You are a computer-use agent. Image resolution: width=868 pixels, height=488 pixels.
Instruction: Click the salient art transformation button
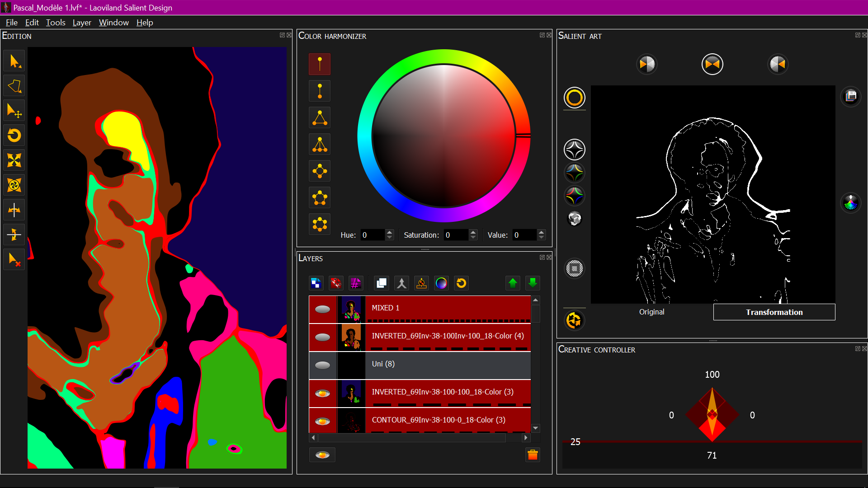coord(774,312)
